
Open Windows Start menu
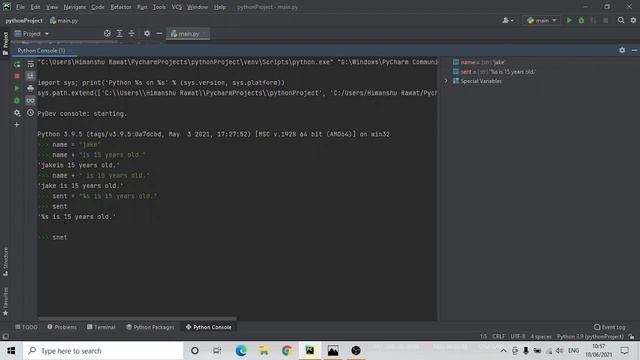11,351
